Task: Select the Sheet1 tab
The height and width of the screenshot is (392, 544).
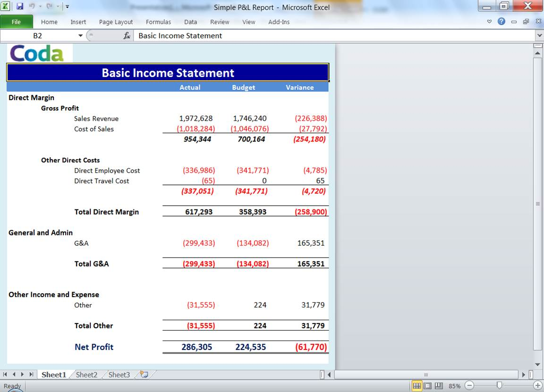Action: pos(54,375)
